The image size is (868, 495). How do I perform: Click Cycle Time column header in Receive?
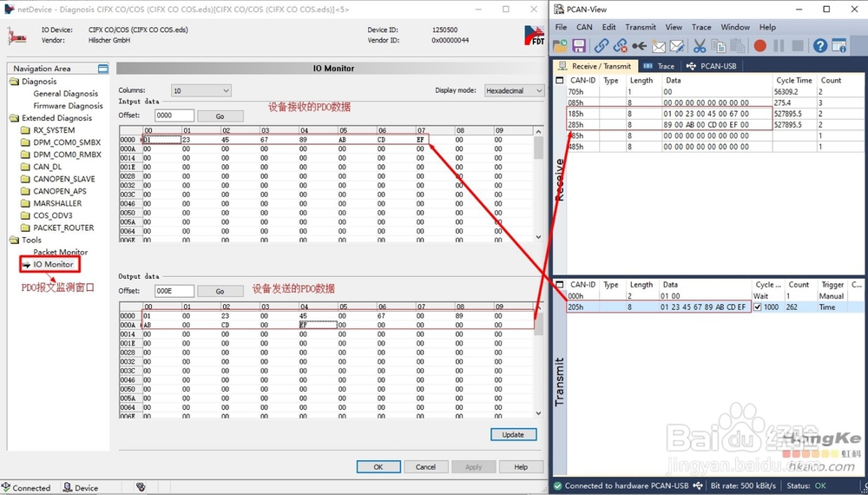click(794, 80)
